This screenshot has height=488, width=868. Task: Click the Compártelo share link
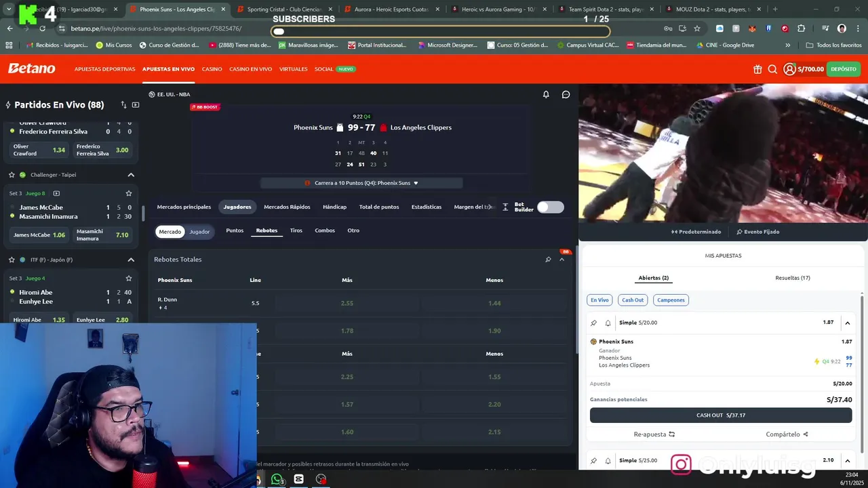click(787, 434)
